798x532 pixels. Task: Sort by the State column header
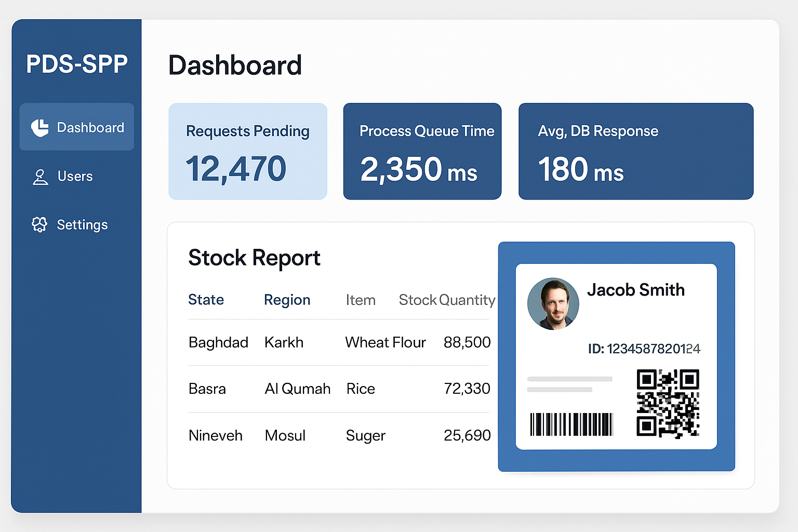coord(206,300)
